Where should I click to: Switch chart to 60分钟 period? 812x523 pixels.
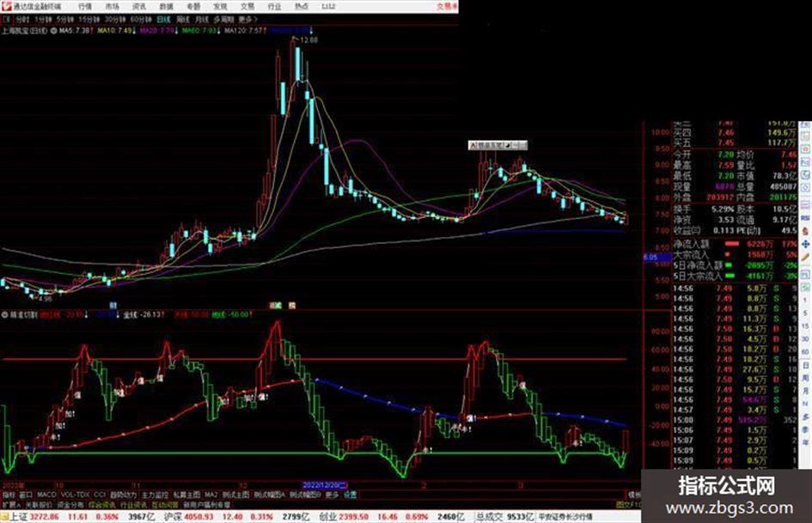(x=141, y=19)
